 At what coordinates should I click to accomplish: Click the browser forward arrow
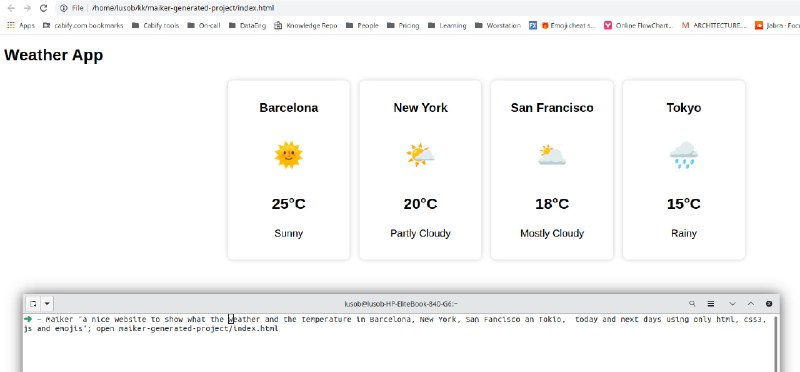point(27,8)
